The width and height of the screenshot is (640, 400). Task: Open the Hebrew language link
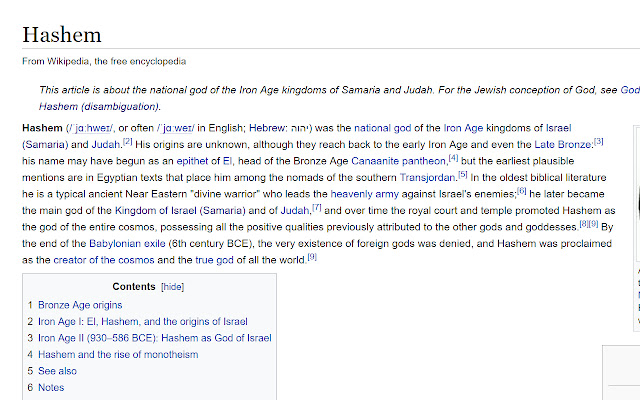click(x=268, y=128)
